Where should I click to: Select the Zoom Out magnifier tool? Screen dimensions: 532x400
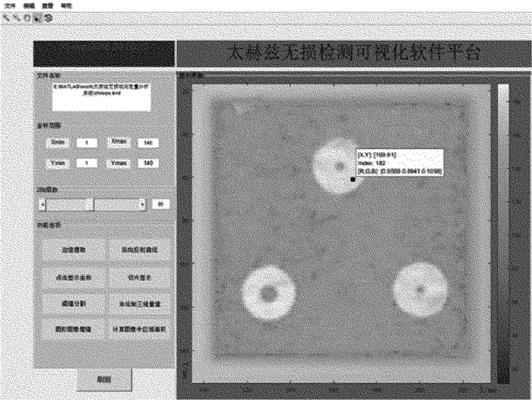pos(15,17)
